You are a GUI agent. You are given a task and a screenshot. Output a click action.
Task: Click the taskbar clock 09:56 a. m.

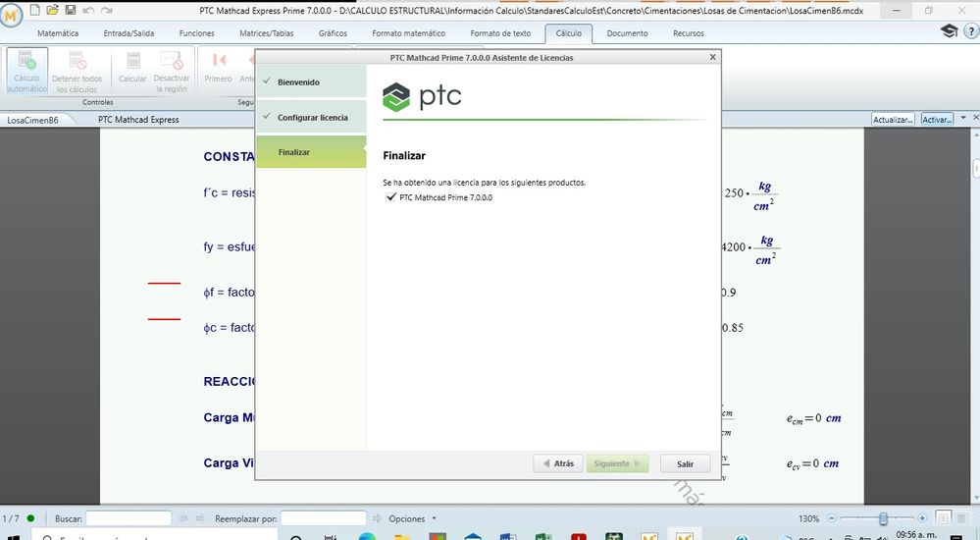915,535
